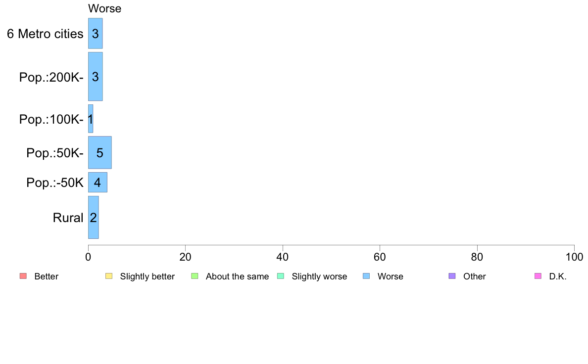Click the Slightly better legend label
This screenshot has width=588, height=364.
[147, 276]
